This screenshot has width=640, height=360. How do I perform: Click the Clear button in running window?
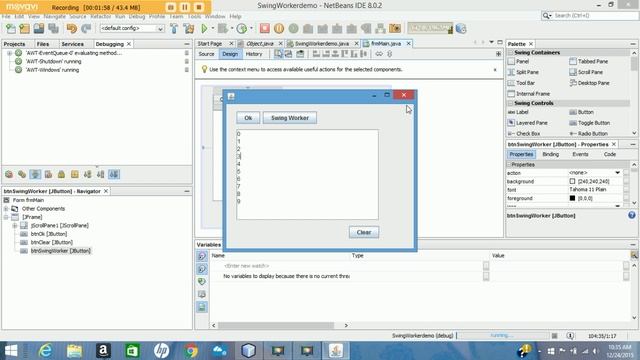pos(364,232)
